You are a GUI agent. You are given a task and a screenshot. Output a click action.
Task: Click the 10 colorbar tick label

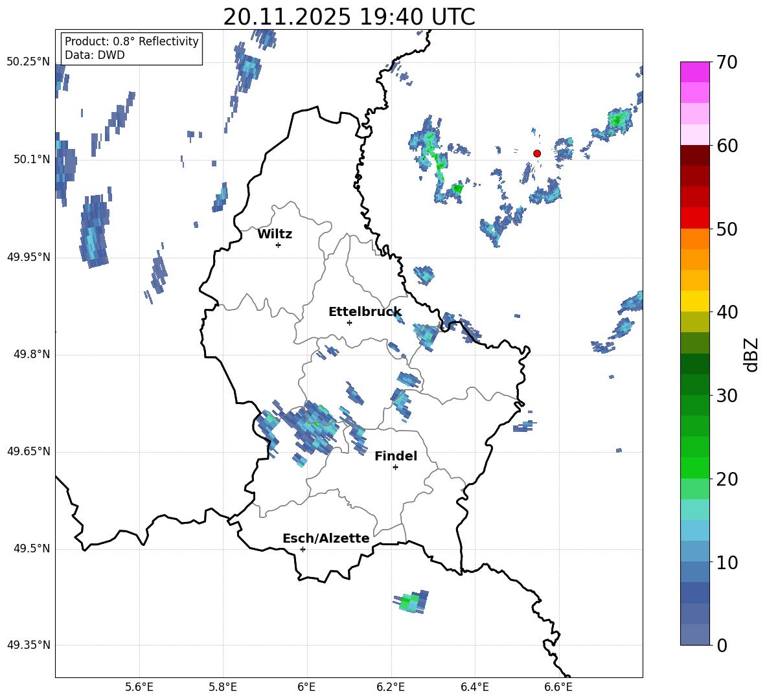pyautogui.click(x=726, y=562)
